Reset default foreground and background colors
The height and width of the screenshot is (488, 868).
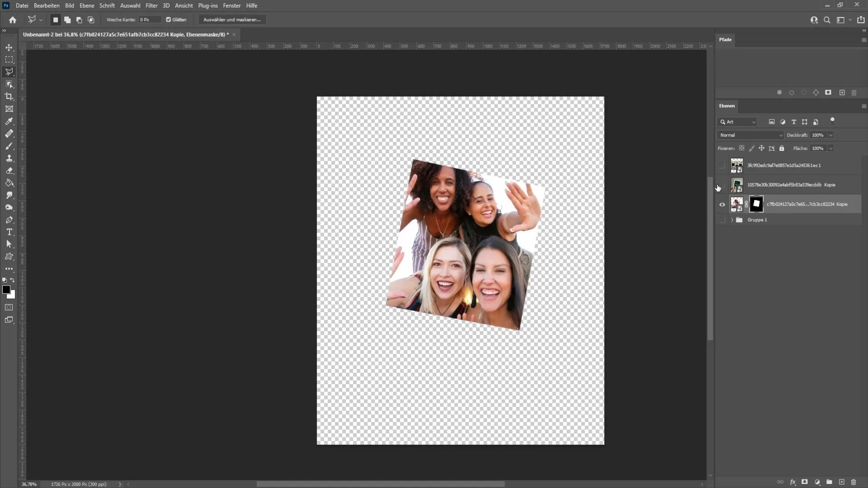5,280
